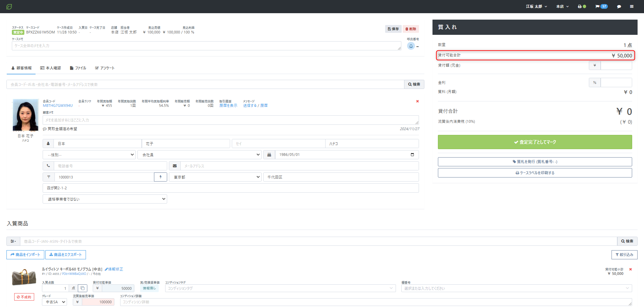Open the occupation dropdown showing 会社員
Screen dimensions: 644x307
point(199,155)
